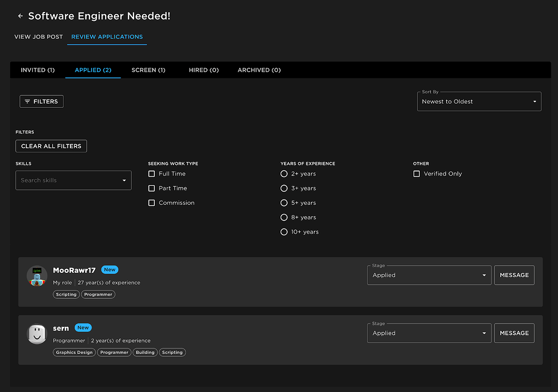Toggle the Verified Only checkbox
This screenshot has height=392, width=558.
416,174
